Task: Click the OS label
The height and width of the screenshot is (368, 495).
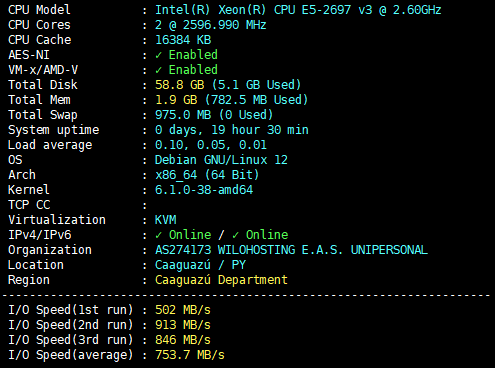Action: (15, 160)
